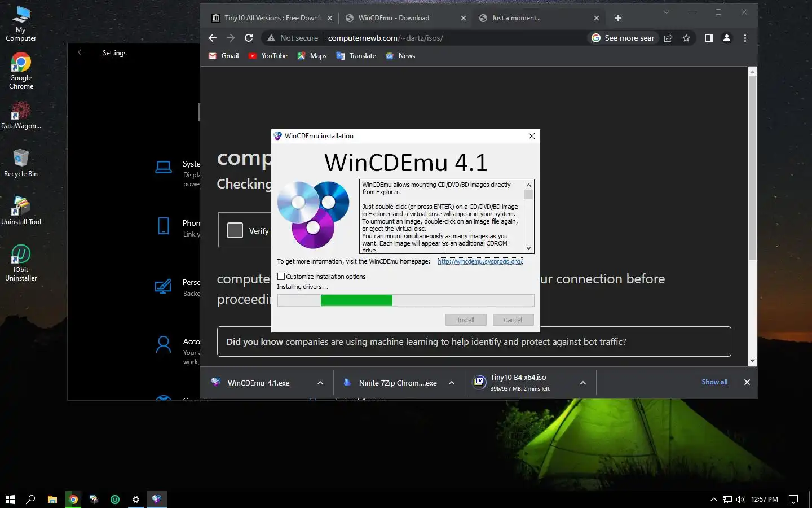This screenshot has width=812, height=508.
Task: Open Phone category in Settings
Action: coord(178,227)
